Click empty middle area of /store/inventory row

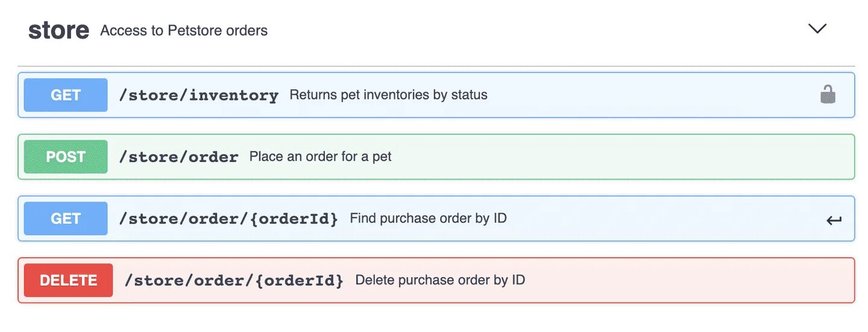click(651, 95)
